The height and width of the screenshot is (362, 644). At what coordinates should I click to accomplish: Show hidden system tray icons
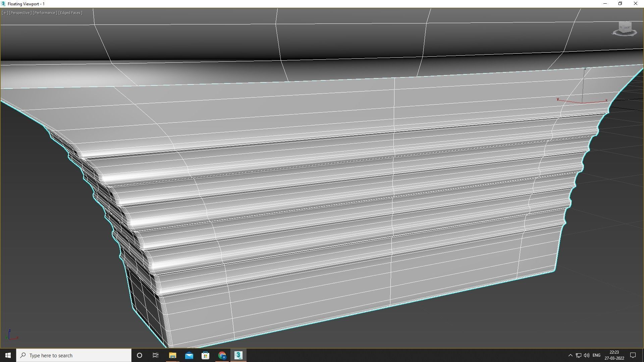pyautogui.click(x=570, y=355)
